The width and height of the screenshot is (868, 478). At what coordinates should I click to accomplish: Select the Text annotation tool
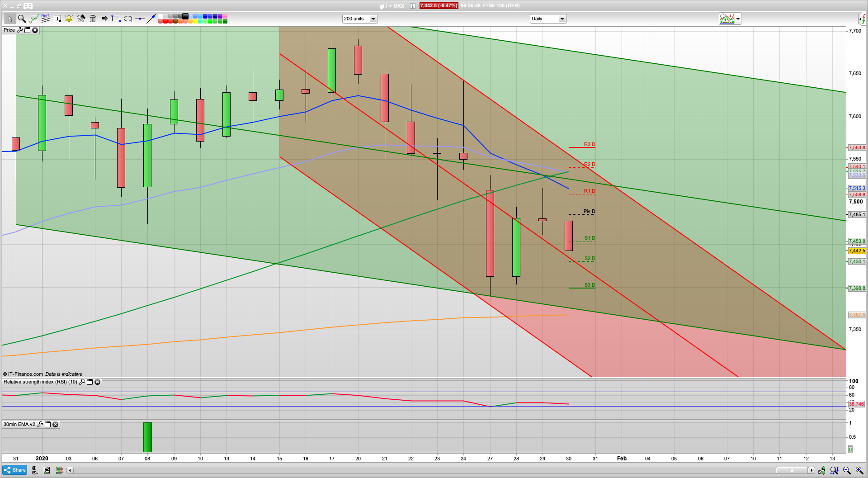tap(57, 19)
